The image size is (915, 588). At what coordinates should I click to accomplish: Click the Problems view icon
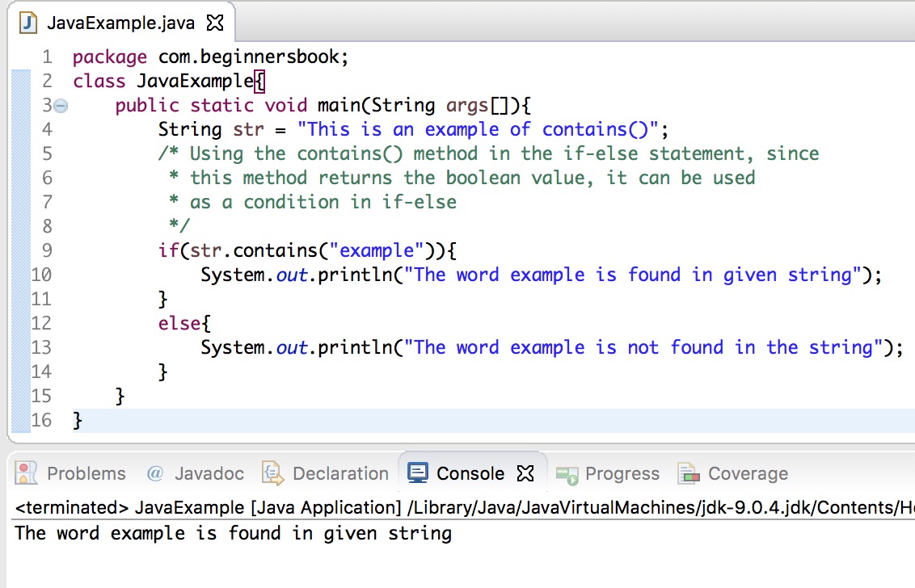[x=26, y=473]
